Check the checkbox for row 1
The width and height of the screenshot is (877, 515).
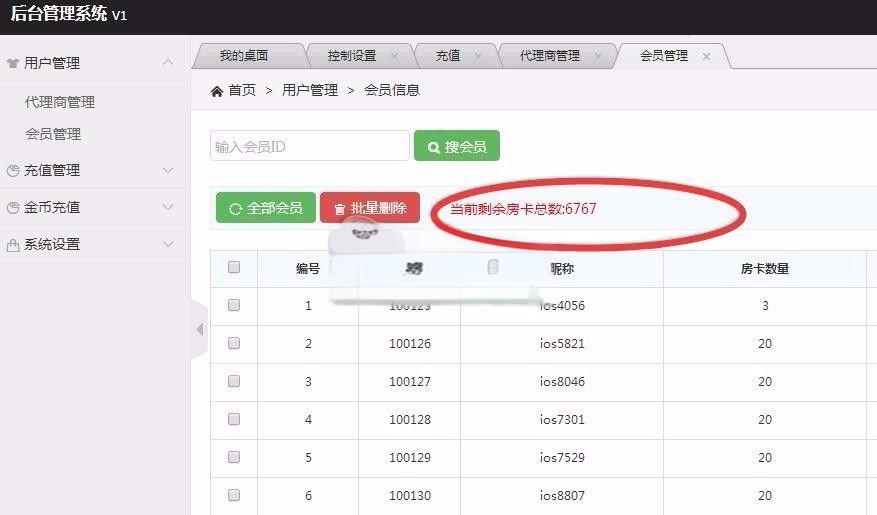point(234,305)
